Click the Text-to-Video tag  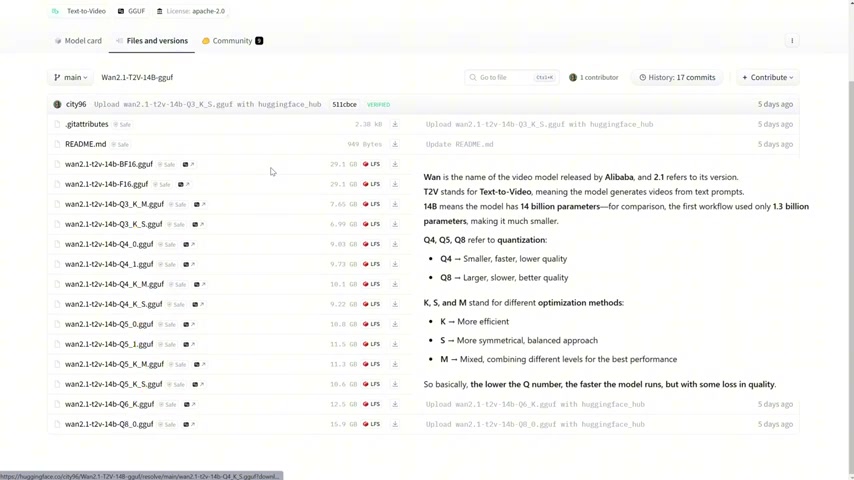tap(78, 11)
